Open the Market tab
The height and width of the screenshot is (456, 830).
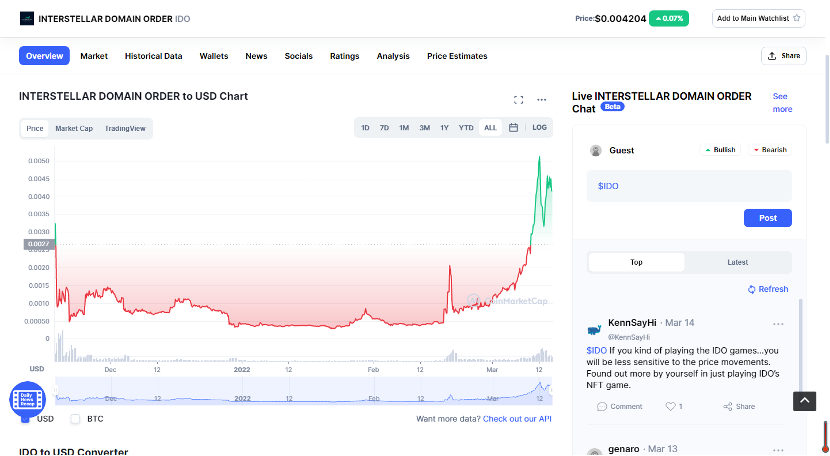click(94, 56)
